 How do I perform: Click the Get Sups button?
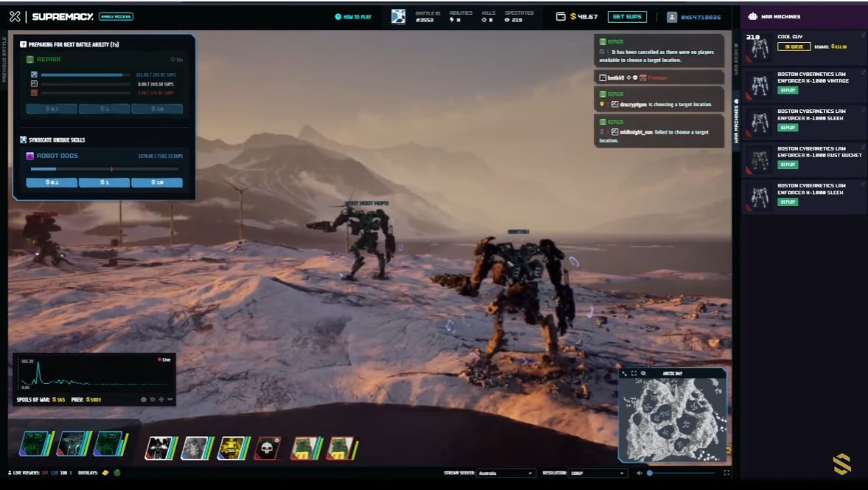click(627, 16)
